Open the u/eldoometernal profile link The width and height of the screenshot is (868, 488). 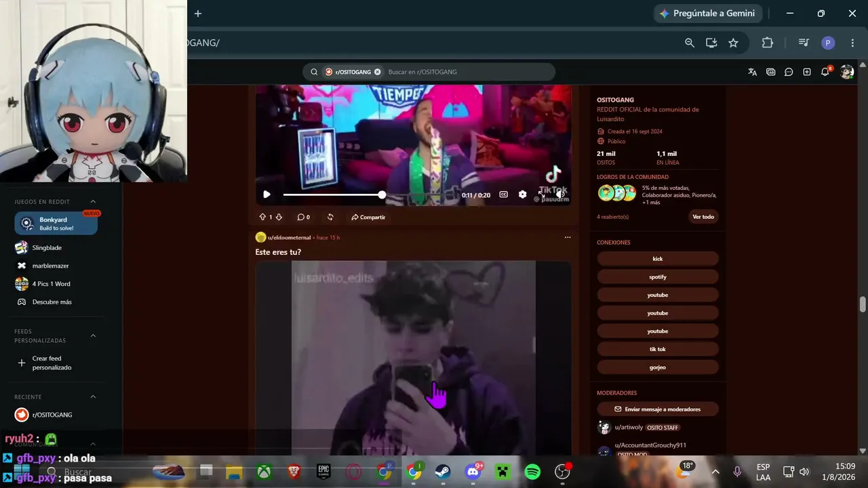pos(289,237)
